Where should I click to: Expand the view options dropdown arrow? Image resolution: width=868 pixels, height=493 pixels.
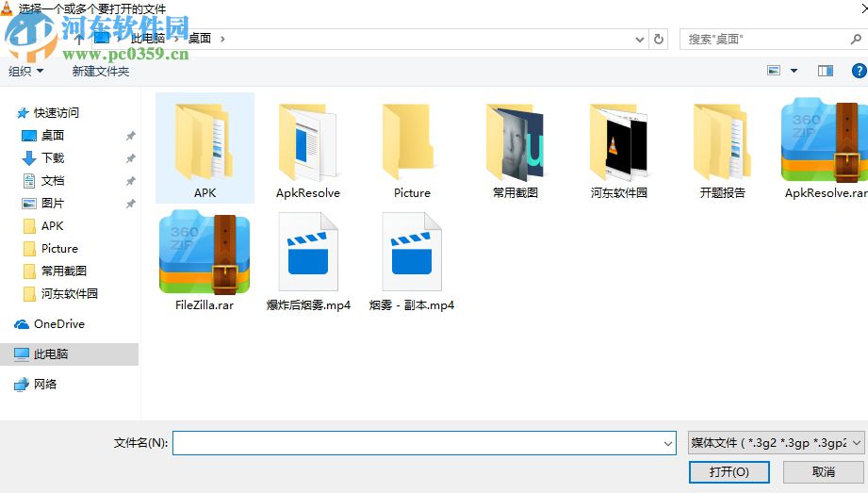[794, 71]
